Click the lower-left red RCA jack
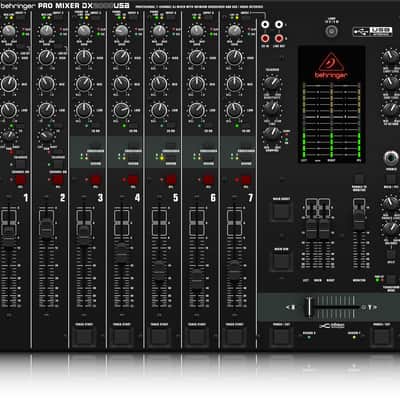Viewport: 400px width, 400px height. click(265, 38)
